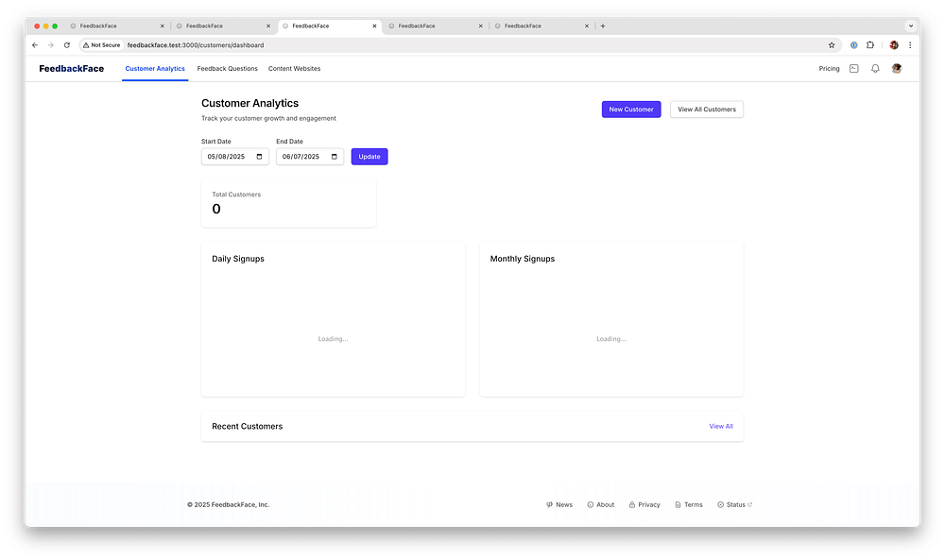Focus the Start Date field
Viewport: 945px width, 560px height.
coord(235,157)
